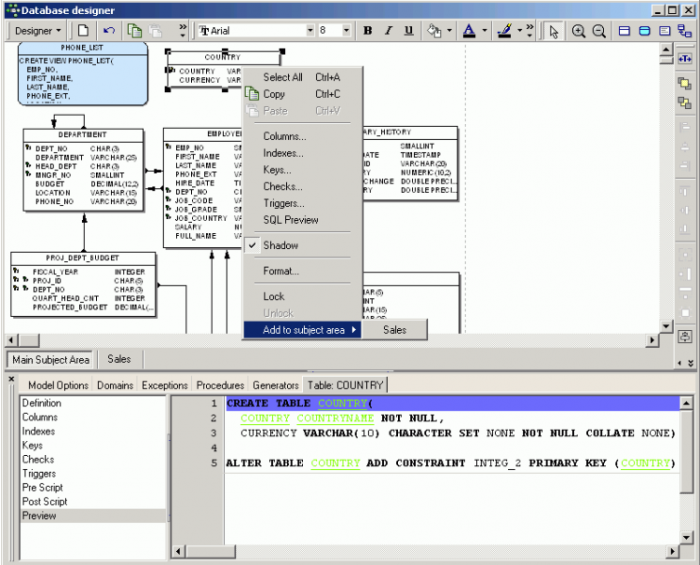This screenshot has height=565, width=700.
Task: Open the line color dropdown arrow
Action: click(x=520, y=30)
